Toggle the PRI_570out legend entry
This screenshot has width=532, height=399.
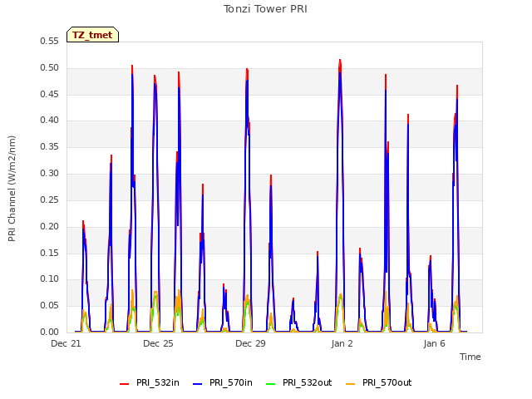[379, 382]
